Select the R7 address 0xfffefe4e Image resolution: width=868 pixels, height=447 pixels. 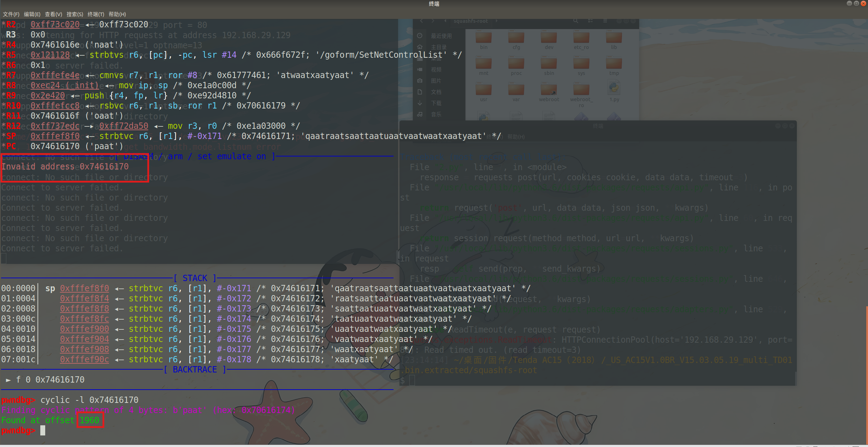pos(55,75)
